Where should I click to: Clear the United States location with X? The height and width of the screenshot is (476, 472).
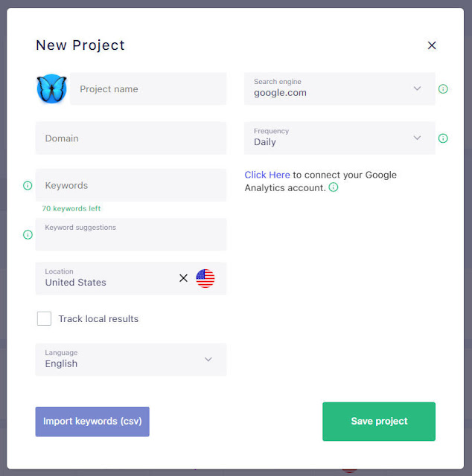tap(183, 278)
